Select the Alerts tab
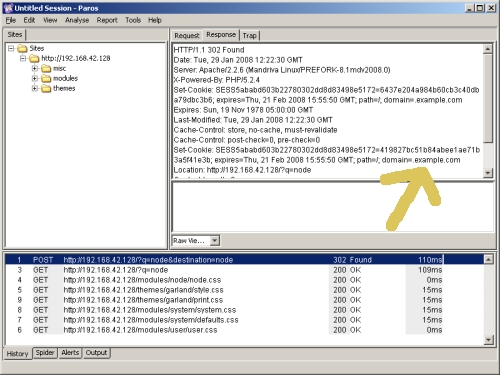500x375 pixels. 70,353
